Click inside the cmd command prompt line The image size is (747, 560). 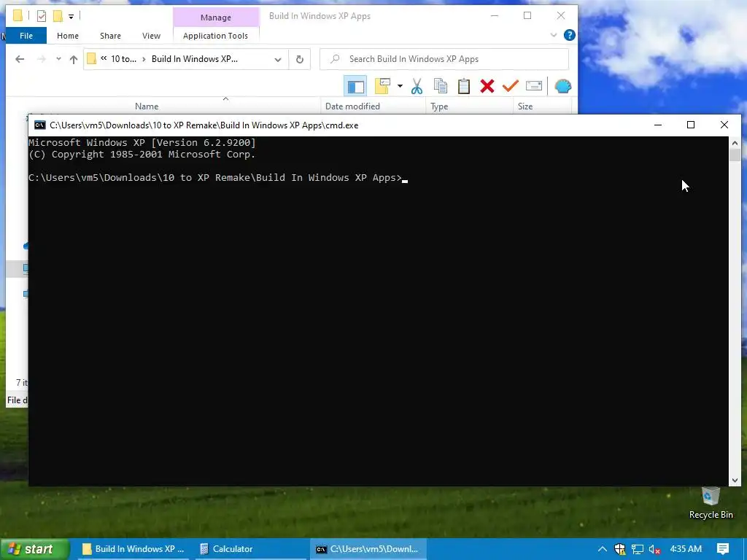(x=218, y=178)
